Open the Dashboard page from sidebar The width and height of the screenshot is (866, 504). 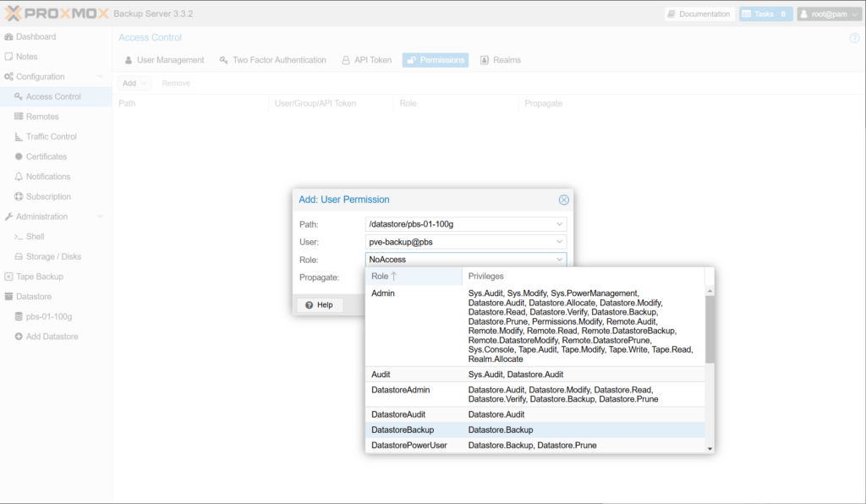point(35,37)
